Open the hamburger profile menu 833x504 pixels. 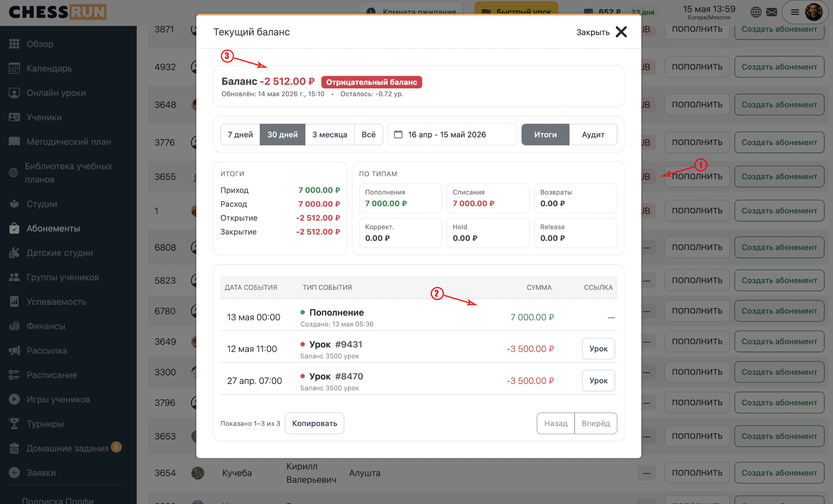click(795, 12)
